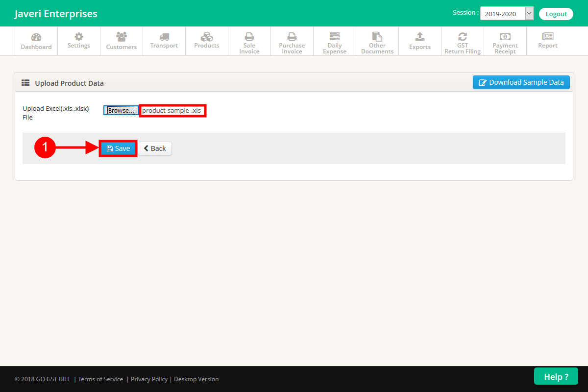This screenshot has width=588, height=392.
Task: Click Browse to choose Excel file
Action: coord(121,111)
